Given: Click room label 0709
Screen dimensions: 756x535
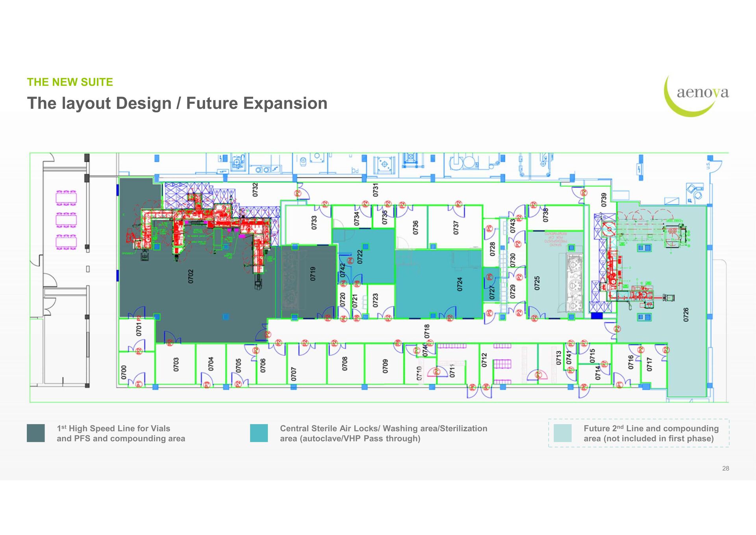Looking at the screenshot, I should pyautogui.click(x=385, y=366).
